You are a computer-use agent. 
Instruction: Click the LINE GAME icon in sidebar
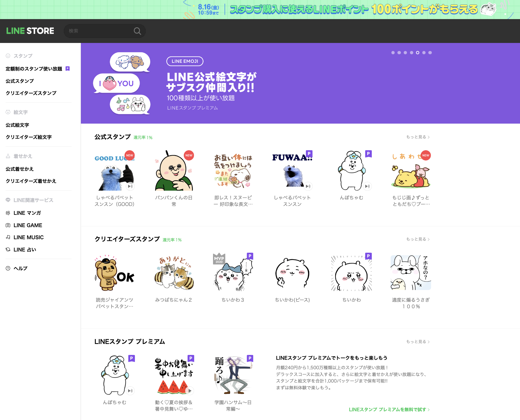(x=8, y=225)
